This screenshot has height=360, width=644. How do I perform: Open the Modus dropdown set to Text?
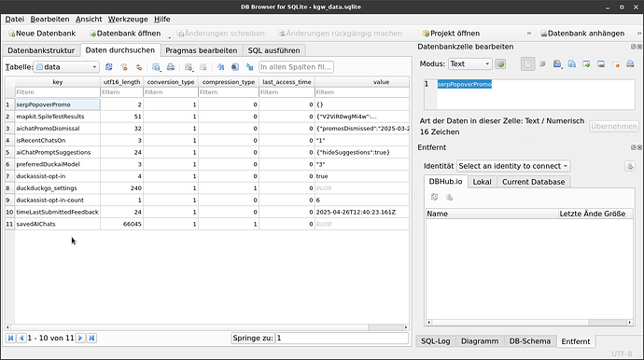point(469,64)
